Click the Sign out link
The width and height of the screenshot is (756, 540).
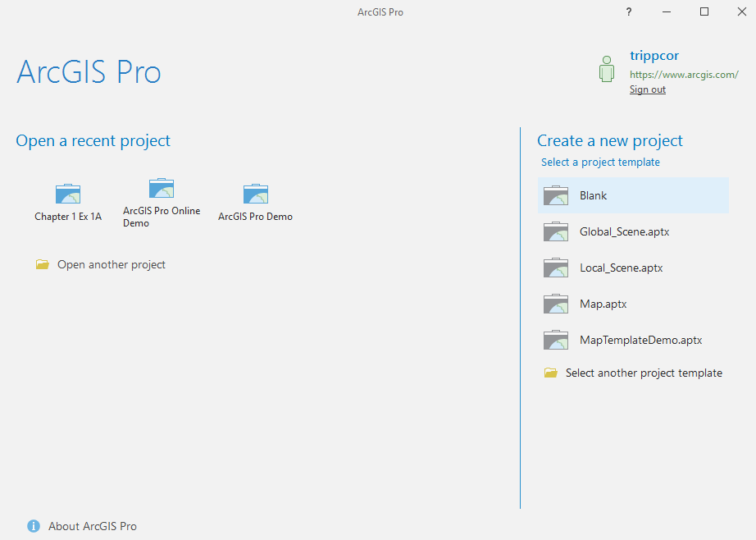(648, 89)
